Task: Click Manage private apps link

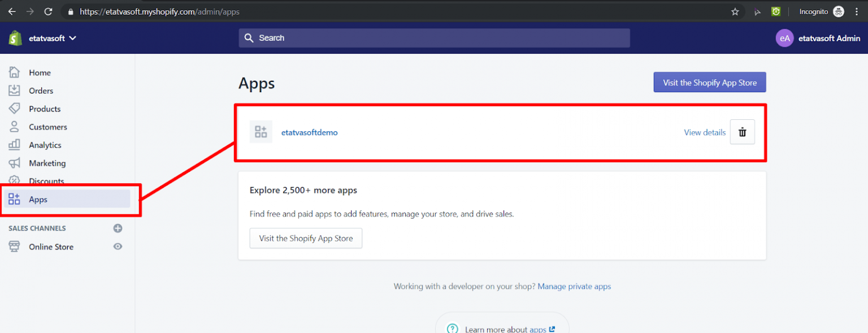Action: [574, 286]
